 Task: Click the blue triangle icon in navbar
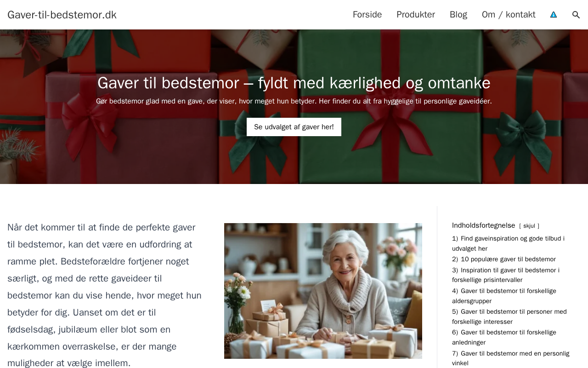tap(554, 15)
